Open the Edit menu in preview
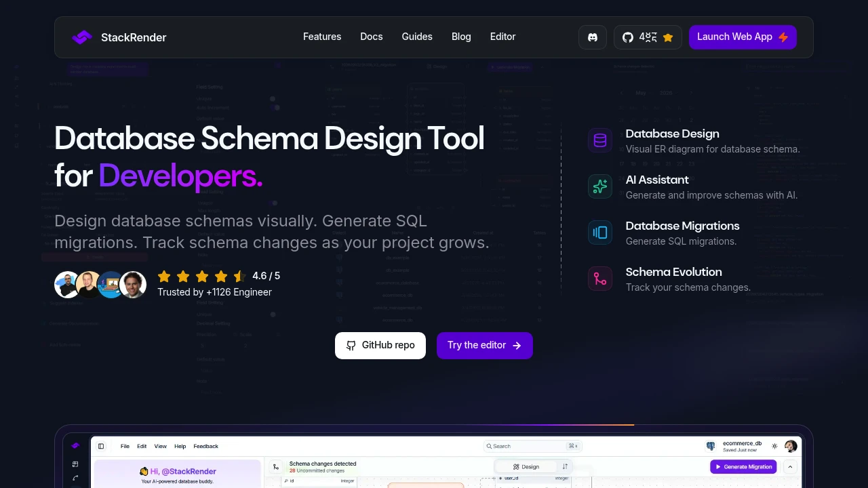This screenshot has width=868, height=488. click(x=142, y=446)
